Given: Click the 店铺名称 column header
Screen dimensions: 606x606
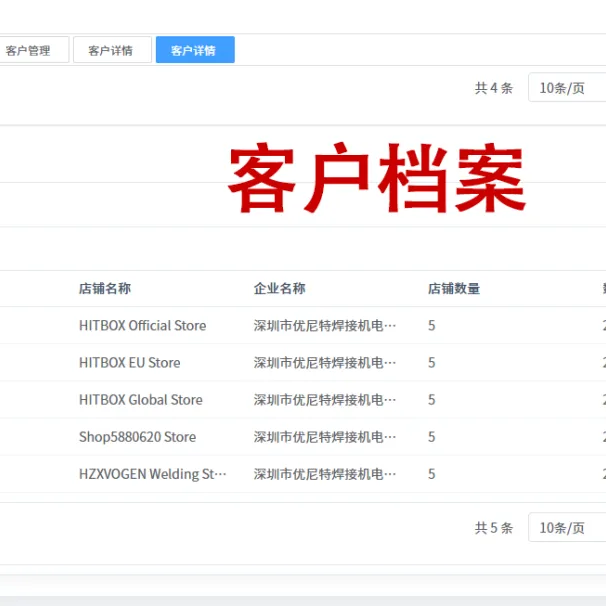Looking at the screenshot, I should pos(105,288).
